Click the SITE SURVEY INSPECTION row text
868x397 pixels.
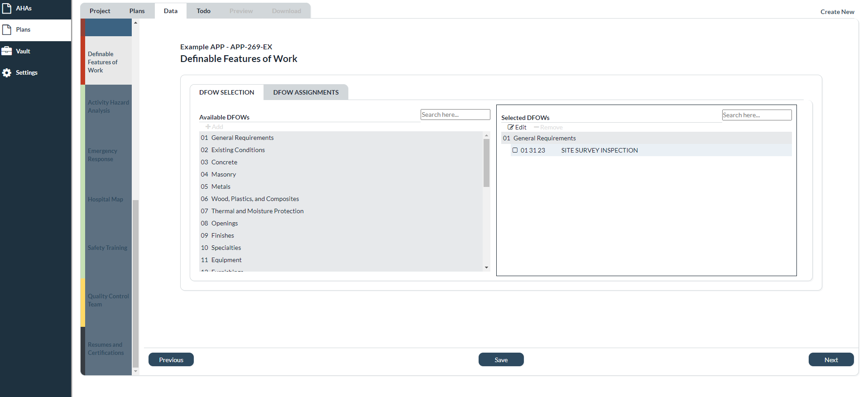click(599, 150)
